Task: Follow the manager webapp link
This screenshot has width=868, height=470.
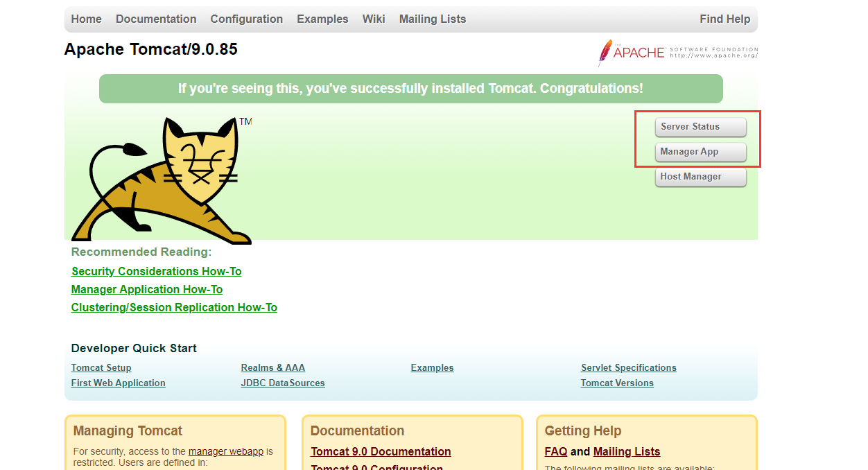Action: tap(226, 451)
